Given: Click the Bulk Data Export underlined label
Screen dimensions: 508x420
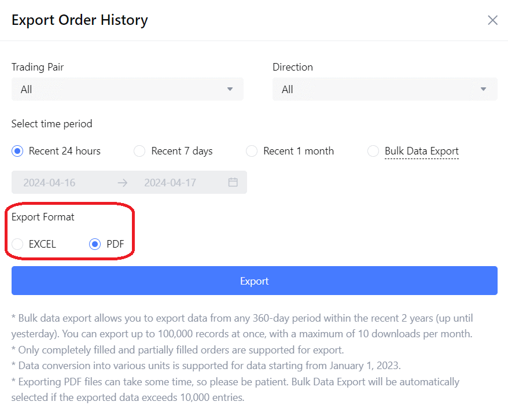Looking at the screenshot, I should point(421,151).
